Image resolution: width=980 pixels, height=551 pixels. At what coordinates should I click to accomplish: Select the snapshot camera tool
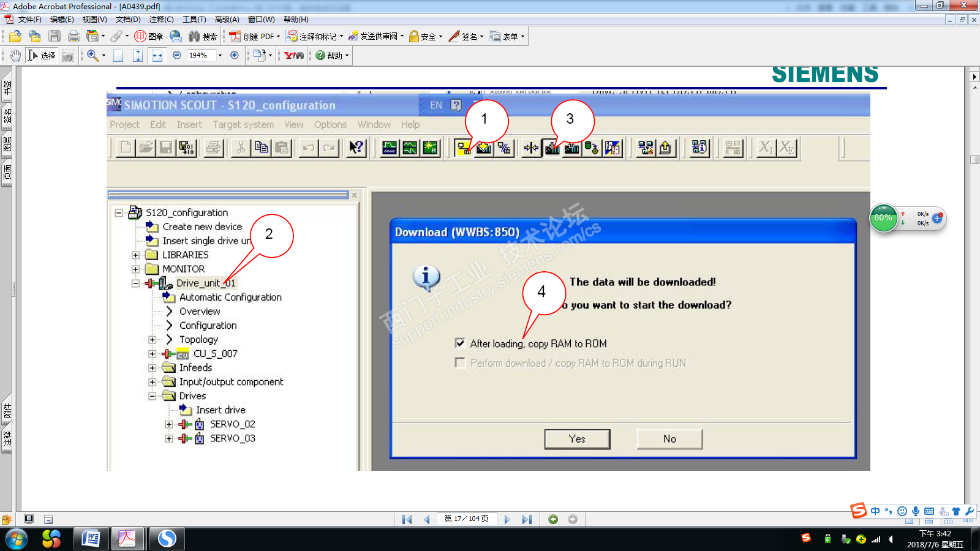coord(68,56)
